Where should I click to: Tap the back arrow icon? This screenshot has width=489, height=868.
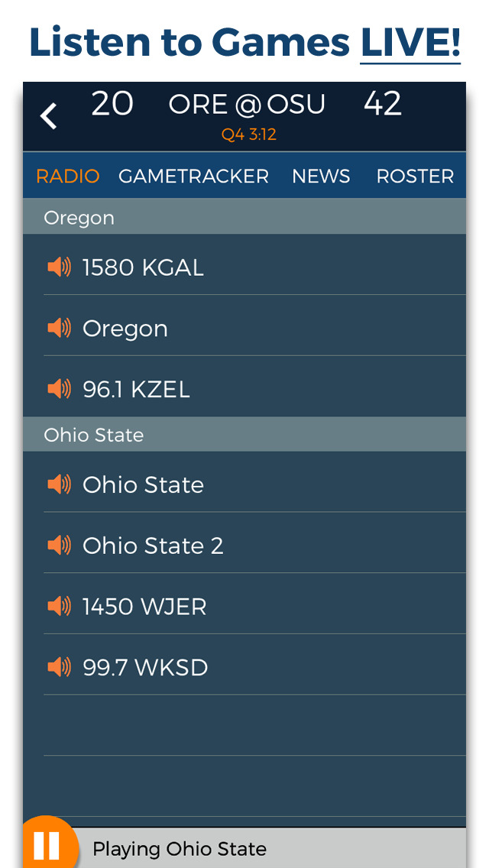(49, 116)
